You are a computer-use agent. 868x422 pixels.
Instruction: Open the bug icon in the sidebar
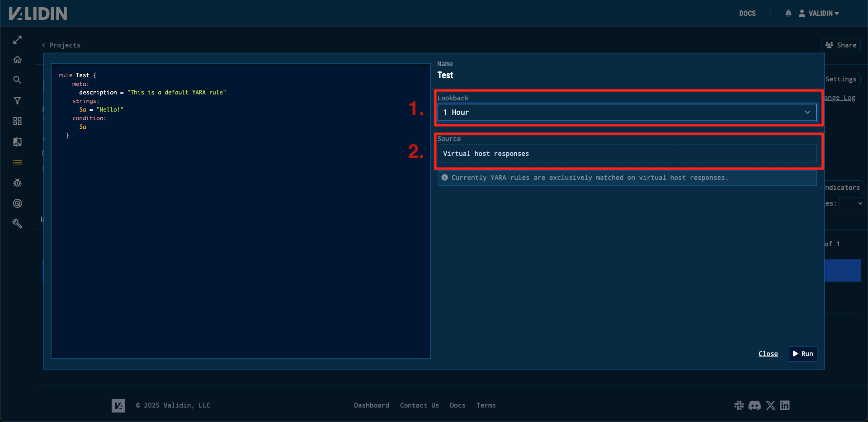pos(17,183)
